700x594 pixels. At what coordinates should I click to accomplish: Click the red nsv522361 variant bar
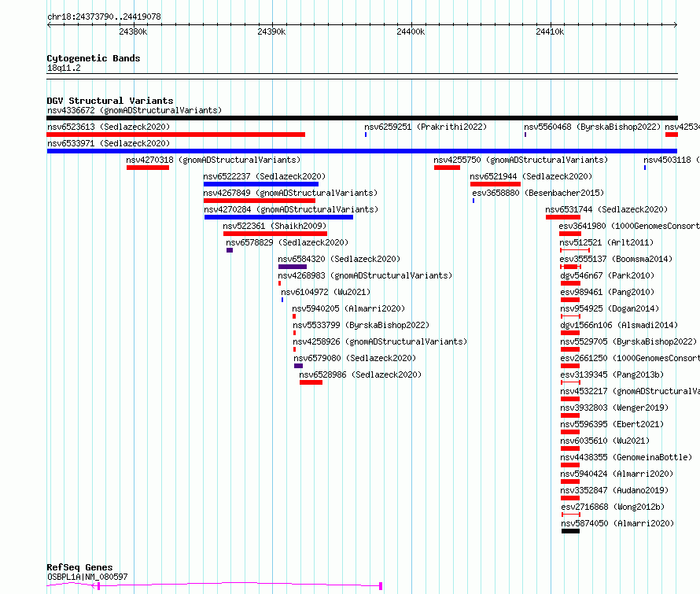click(x=275, y=234)
